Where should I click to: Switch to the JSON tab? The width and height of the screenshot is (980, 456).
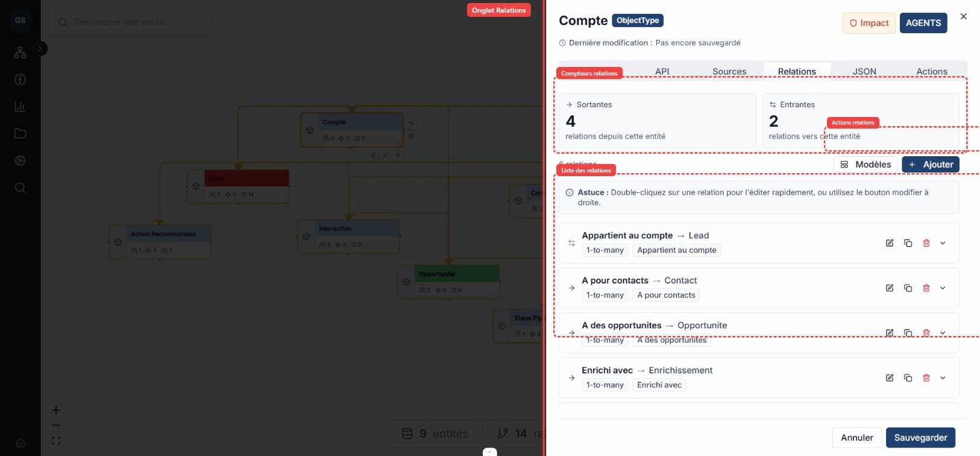[x=864, y=71]
